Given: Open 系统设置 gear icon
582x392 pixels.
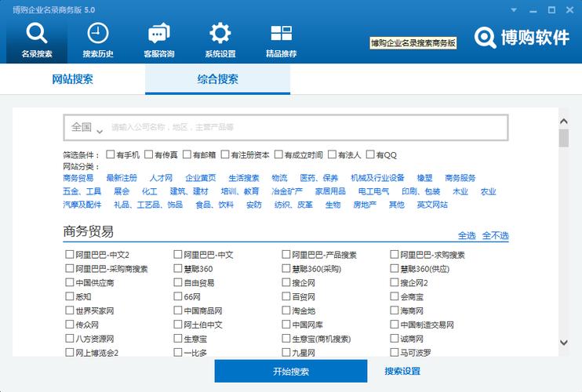Looking at the screenshot, I should coord(220,34).
